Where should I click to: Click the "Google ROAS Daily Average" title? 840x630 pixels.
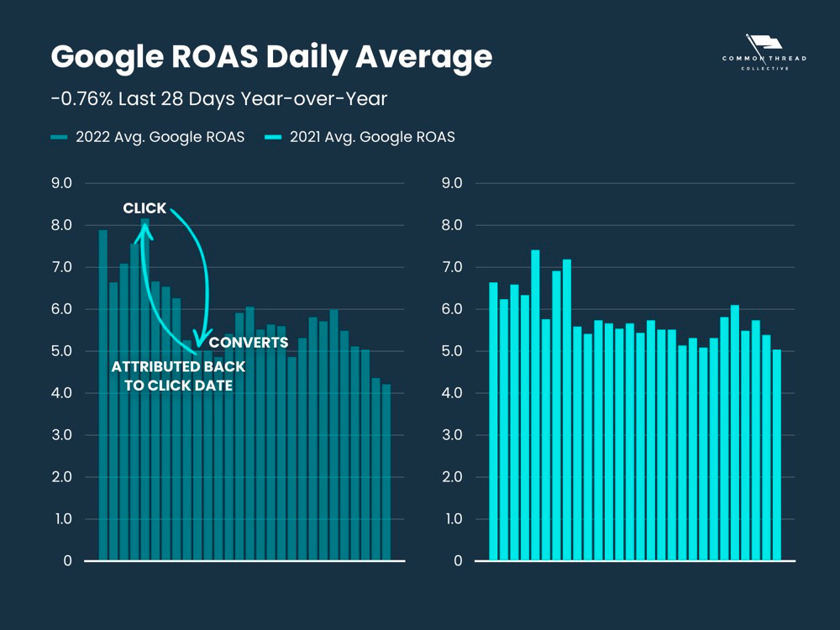[x=271, y=57]
